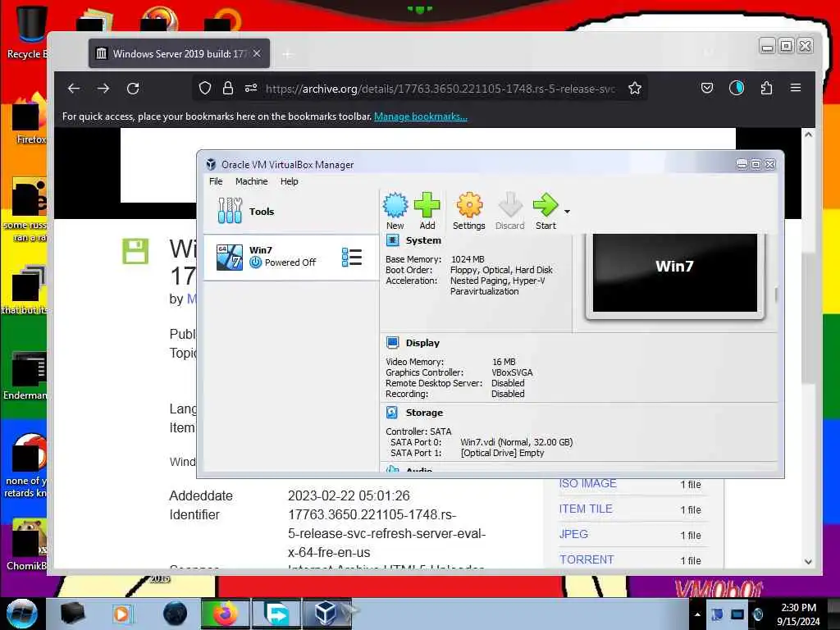The height and width of the screenshot is (630, 840).
Task: Open the System section heading
Action: point(423,240)
